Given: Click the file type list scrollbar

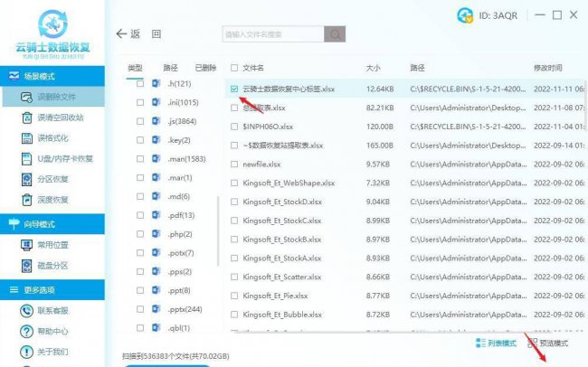Looking at the screenshot, I should coord(218,231).
